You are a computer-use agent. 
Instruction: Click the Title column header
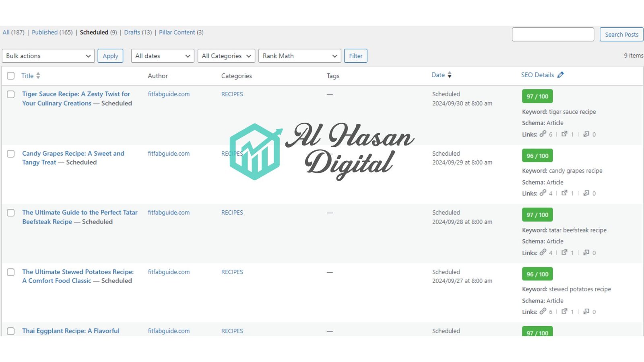point(27,76)
